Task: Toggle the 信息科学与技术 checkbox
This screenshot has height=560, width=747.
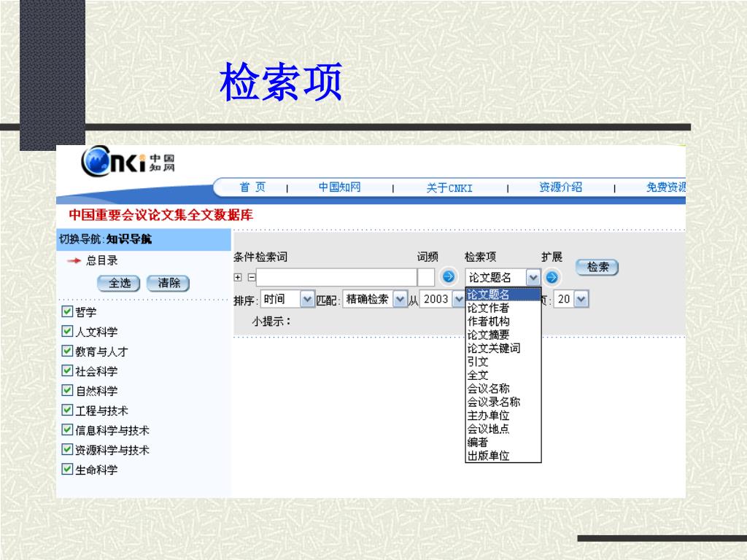Action: pyautogui.click(x=67, y=430)
